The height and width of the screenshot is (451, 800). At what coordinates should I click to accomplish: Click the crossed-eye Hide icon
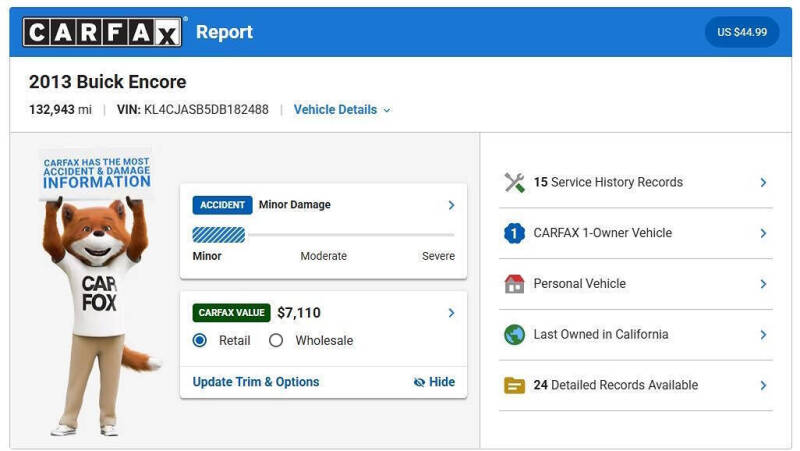(419, 382)
